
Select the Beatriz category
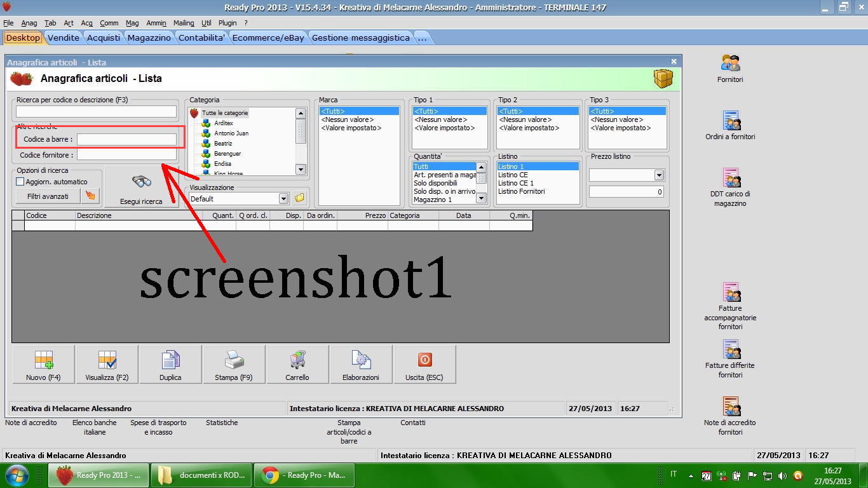click(223, 144)
